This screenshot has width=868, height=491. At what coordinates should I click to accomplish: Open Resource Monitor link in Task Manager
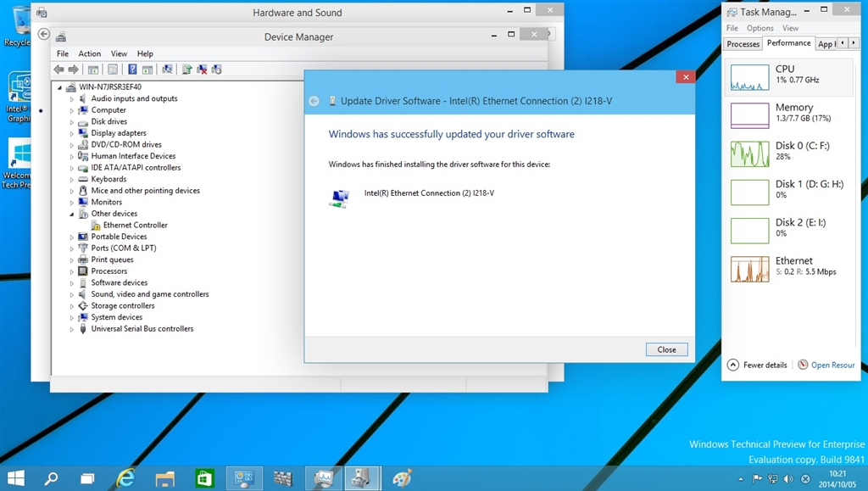(x=826, y=365)
